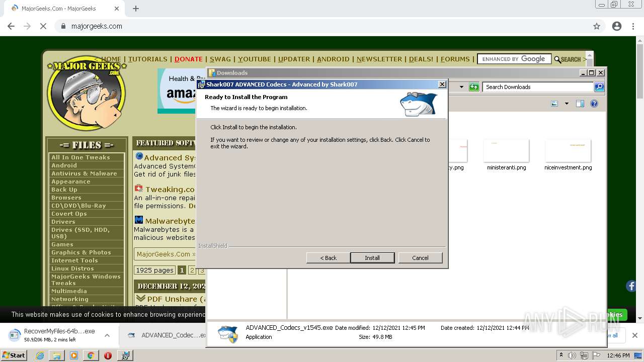The width and height of the screenshot is (644, 362).
Task: Open the All In One Tweaks category
Action: pyautogui.click(x=80, y=157)
